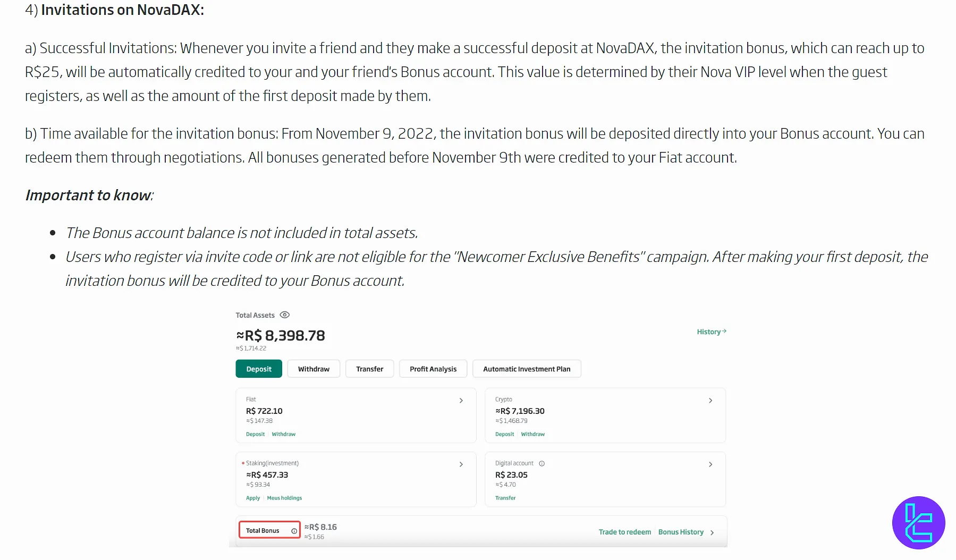Click Deposit link in Fiat card
The image size is (956, 560).
click(x=255, y=434)
